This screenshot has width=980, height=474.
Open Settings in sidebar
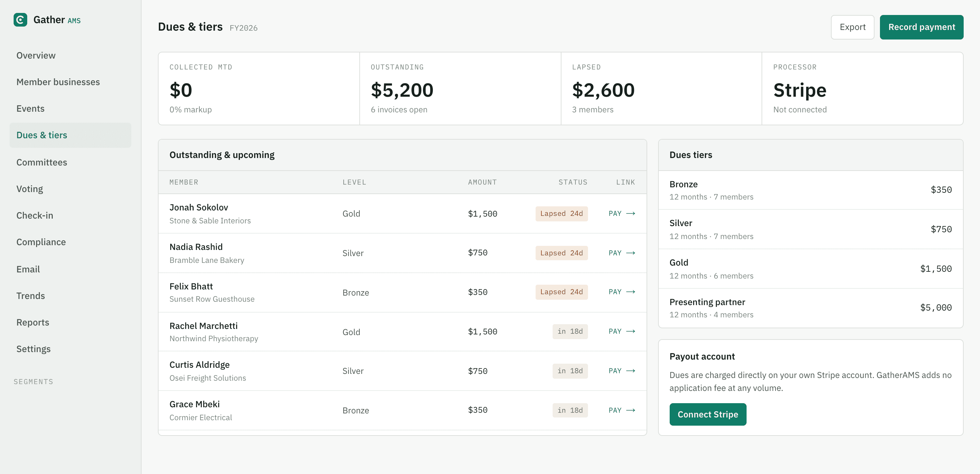coord(70,349)
